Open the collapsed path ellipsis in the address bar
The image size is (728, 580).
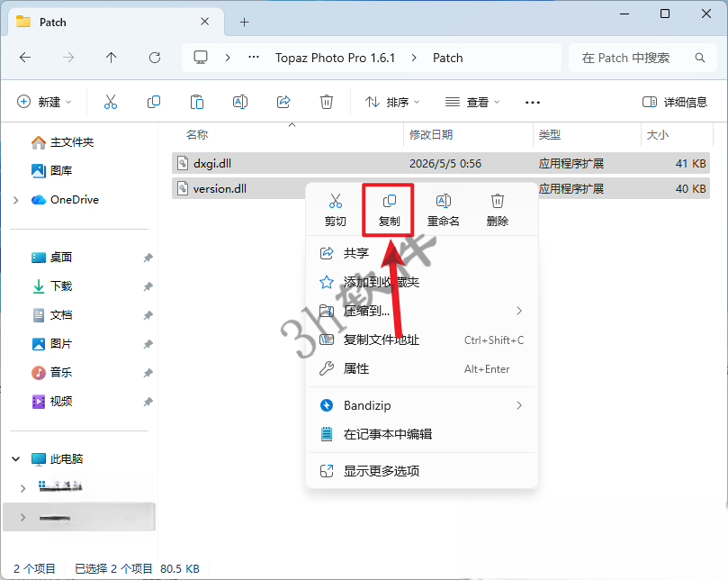254,58
